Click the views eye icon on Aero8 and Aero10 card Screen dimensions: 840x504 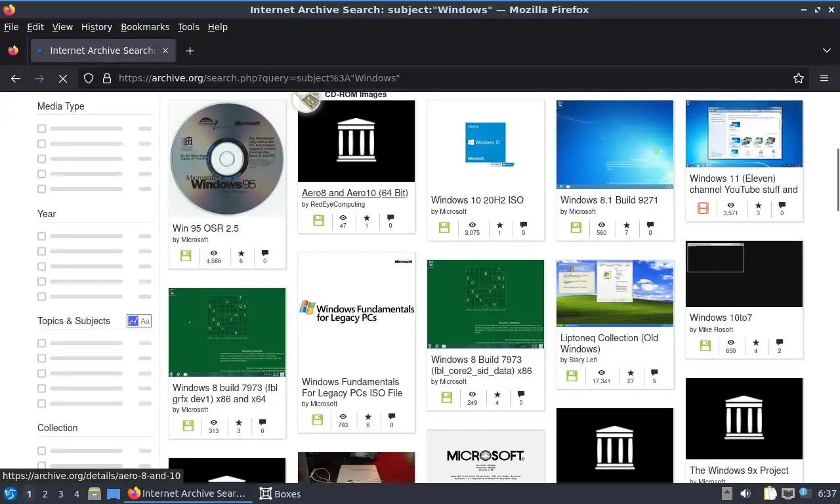[343, 217]
